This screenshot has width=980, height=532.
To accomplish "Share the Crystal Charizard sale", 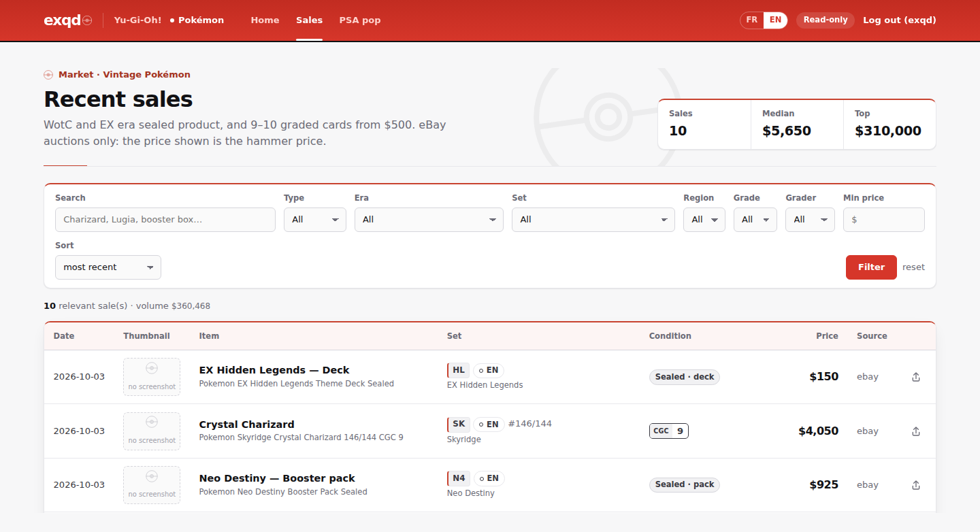I will pos(916,431).
